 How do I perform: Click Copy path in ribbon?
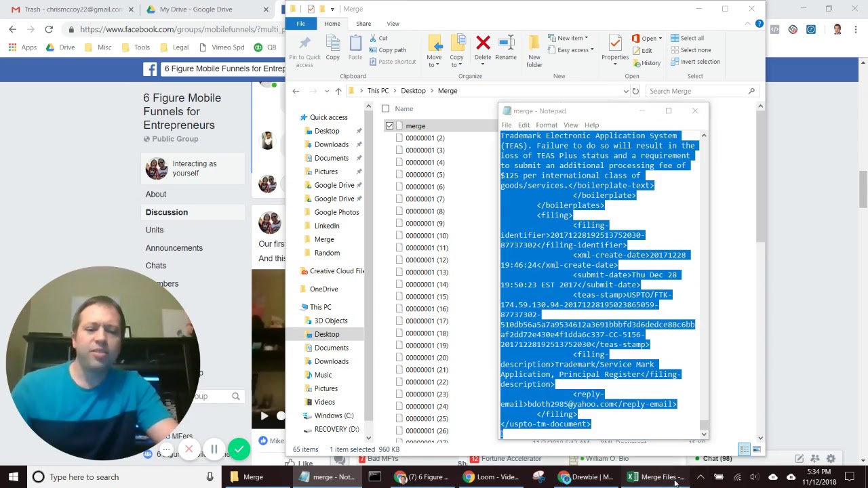point(388,49)
